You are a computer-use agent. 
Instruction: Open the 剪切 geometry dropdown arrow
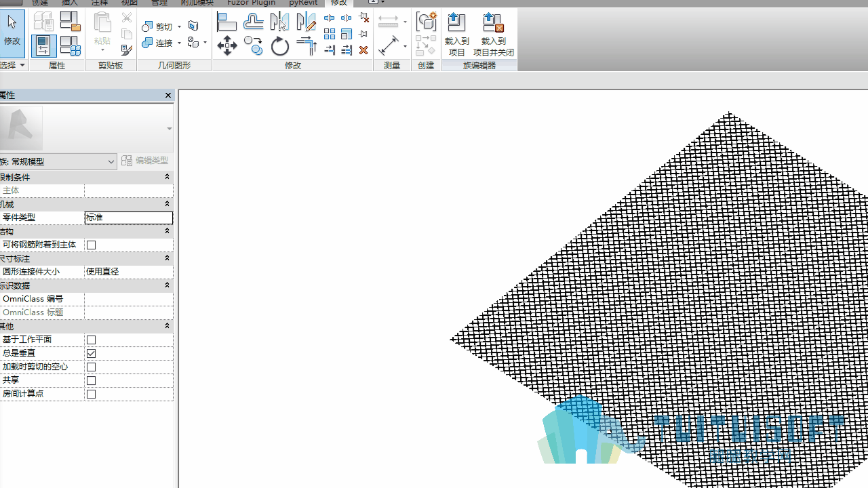[x=179, y=26]
